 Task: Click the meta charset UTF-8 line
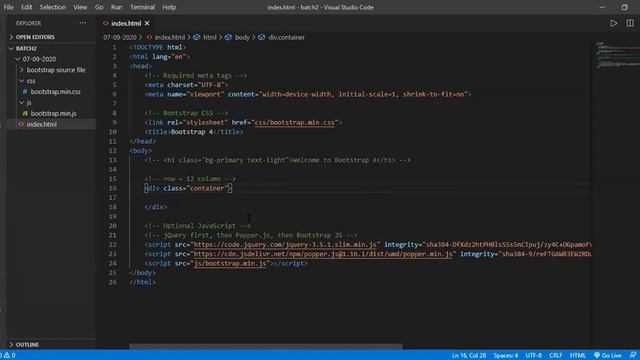point(186,85)
